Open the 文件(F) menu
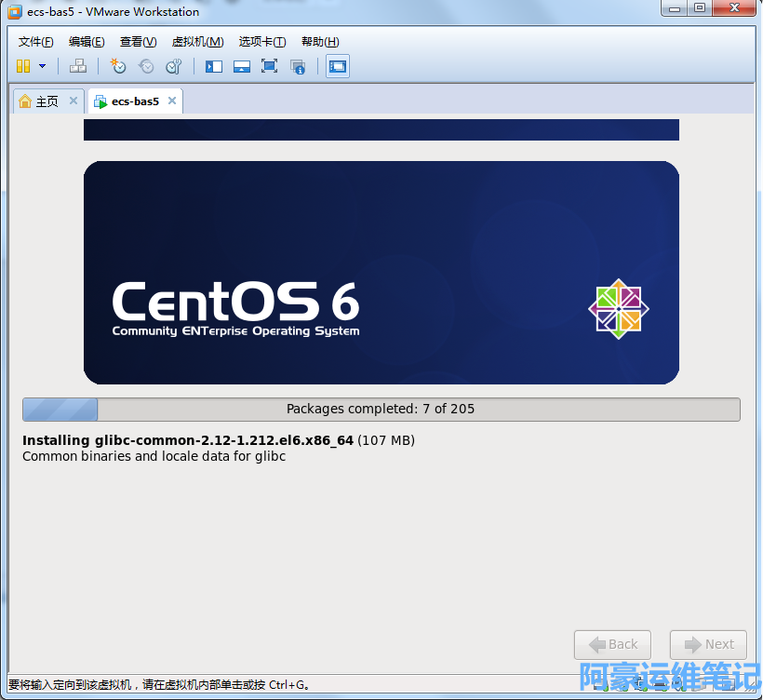 click(x=36, y=42)
